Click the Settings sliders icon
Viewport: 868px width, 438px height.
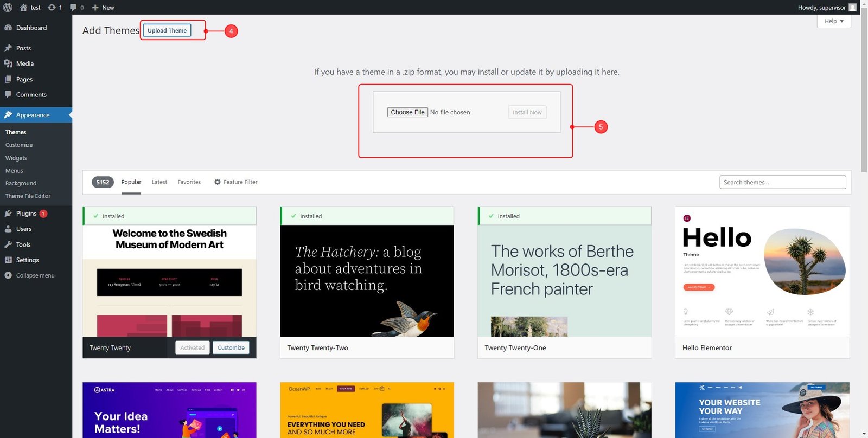point(8,260)
